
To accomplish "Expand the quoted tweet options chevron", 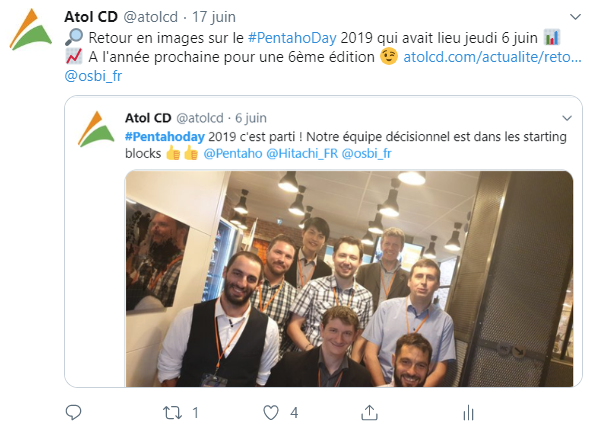I will point(567,118).
